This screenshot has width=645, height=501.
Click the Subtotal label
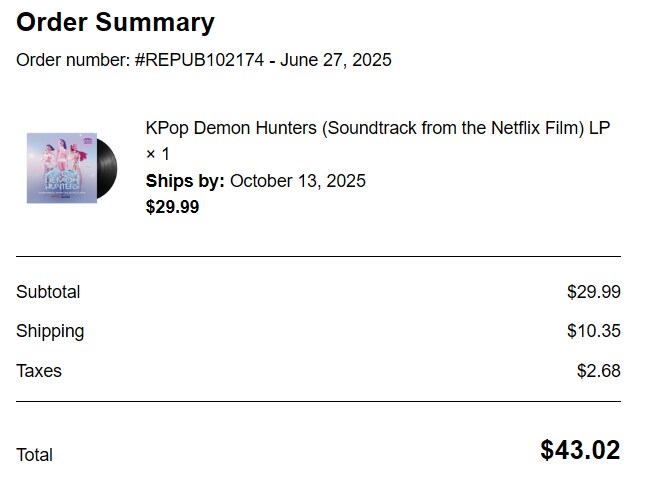click(x=48, y=292)
